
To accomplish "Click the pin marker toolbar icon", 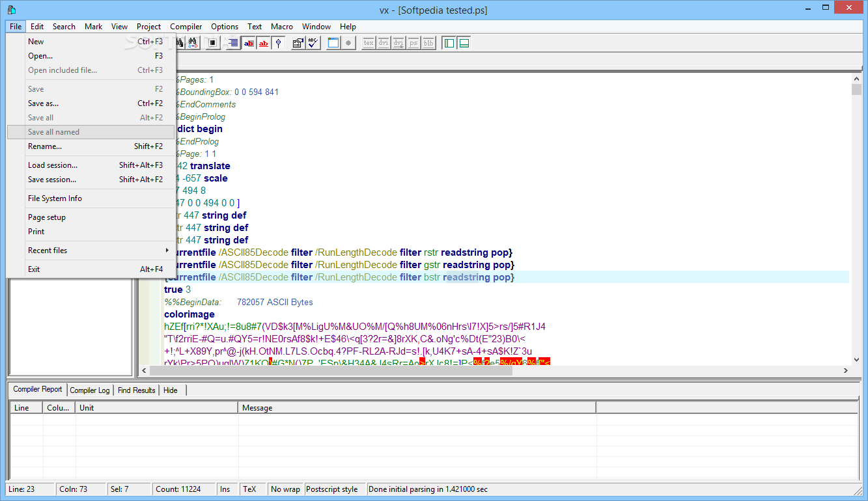I will click(x=279, y=43).
